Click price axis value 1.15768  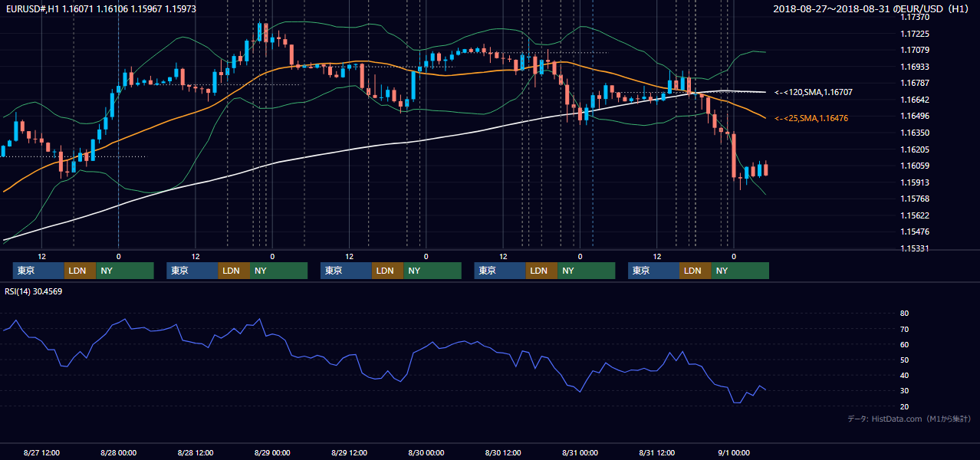(915, 199)
